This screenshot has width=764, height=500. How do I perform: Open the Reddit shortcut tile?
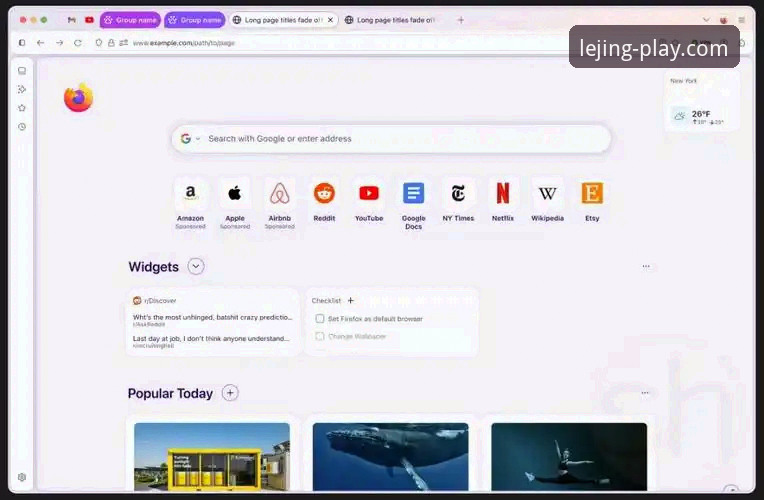[x=324, y=201]
